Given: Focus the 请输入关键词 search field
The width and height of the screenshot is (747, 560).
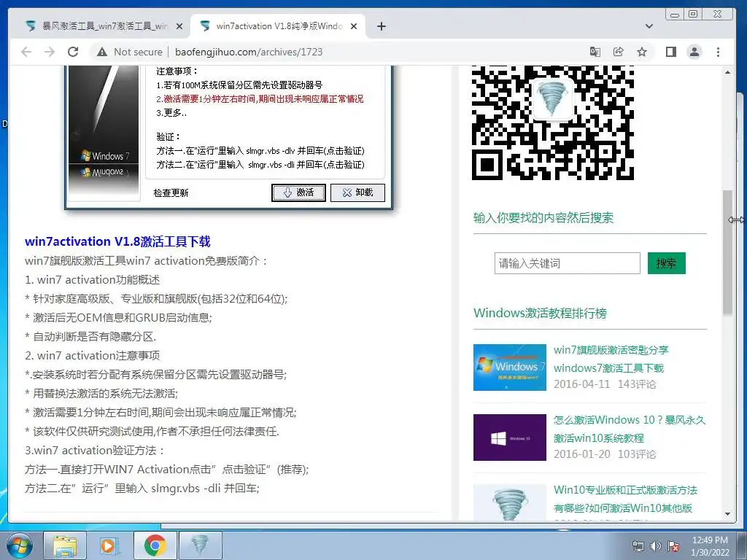Looking at the screenshot, I should point(568,263).
